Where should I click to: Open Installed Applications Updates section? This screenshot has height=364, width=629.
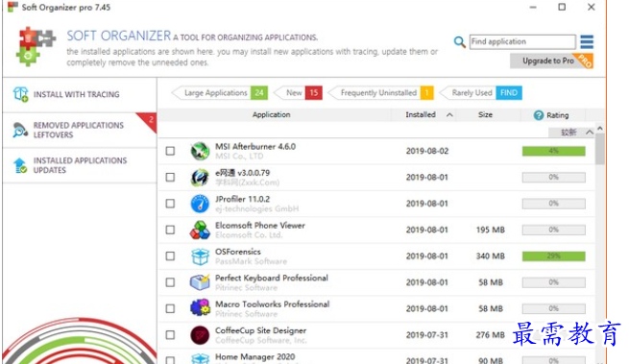tap(80, 165)
